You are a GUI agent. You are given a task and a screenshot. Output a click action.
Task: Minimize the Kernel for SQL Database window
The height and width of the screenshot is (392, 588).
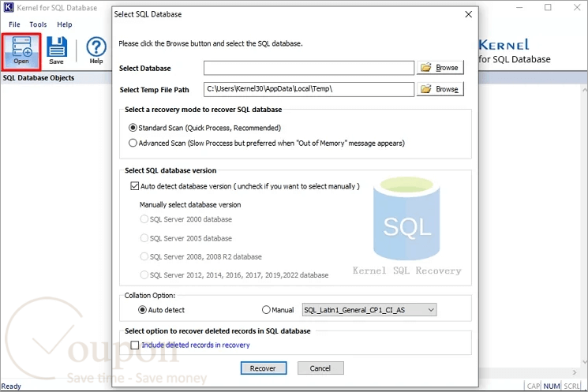click(x=519, y=8)
